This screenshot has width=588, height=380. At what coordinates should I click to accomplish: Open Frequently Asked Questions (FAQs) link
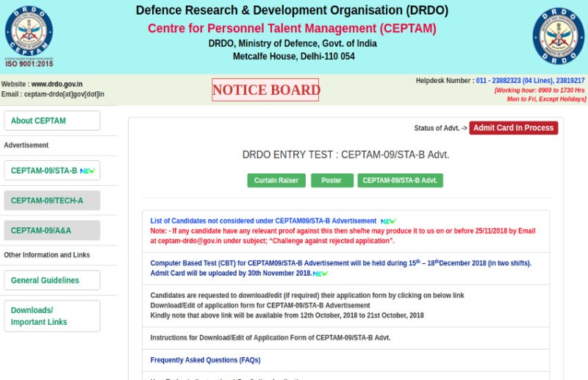pyautogui.click(x=205, y=360)
